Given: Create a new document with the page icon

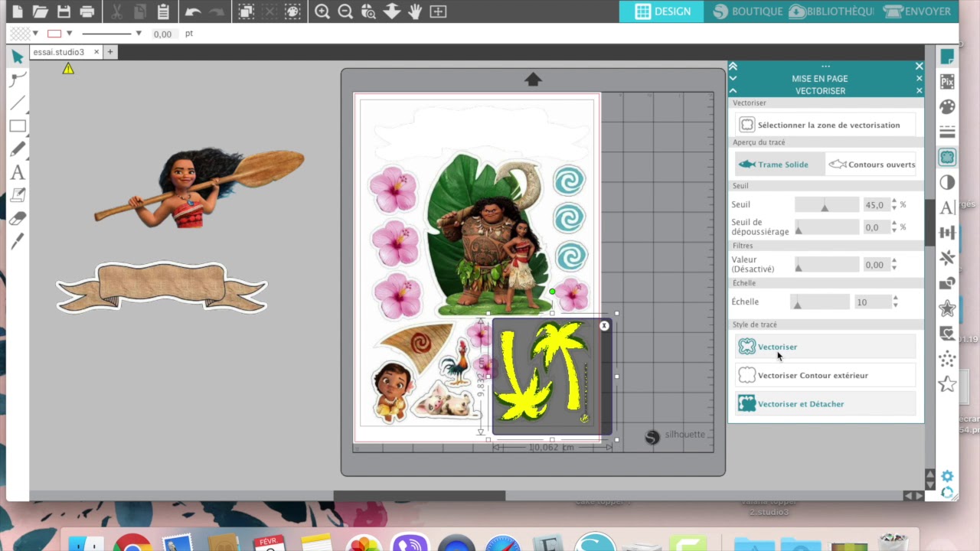Looking at the screenshot, I should [x=17, y=11].
